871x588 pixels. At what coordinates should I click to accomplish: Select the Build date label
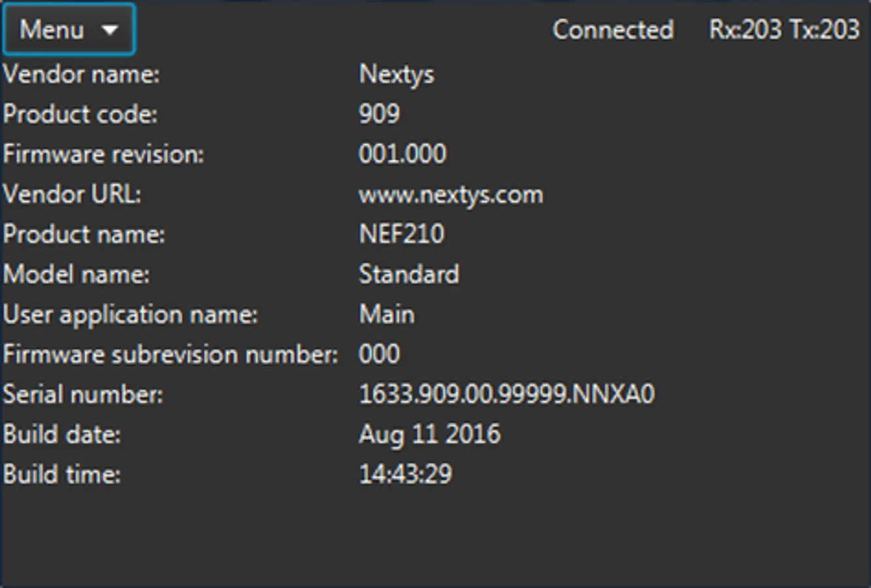62,434
